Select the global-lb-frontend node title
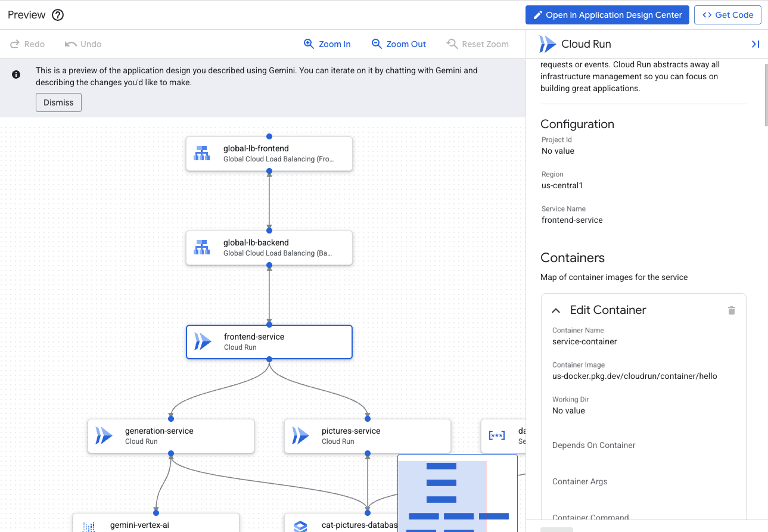The width and height of the screenshot is (768, 532). 256,148
